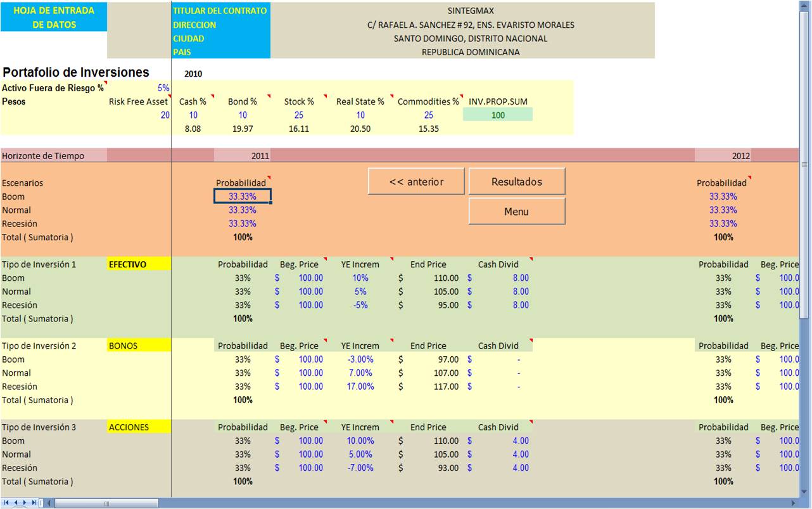Select the Real State % column header
This screenshot has height=509, width=812.
pyautogui.click(x=360, y=101)
